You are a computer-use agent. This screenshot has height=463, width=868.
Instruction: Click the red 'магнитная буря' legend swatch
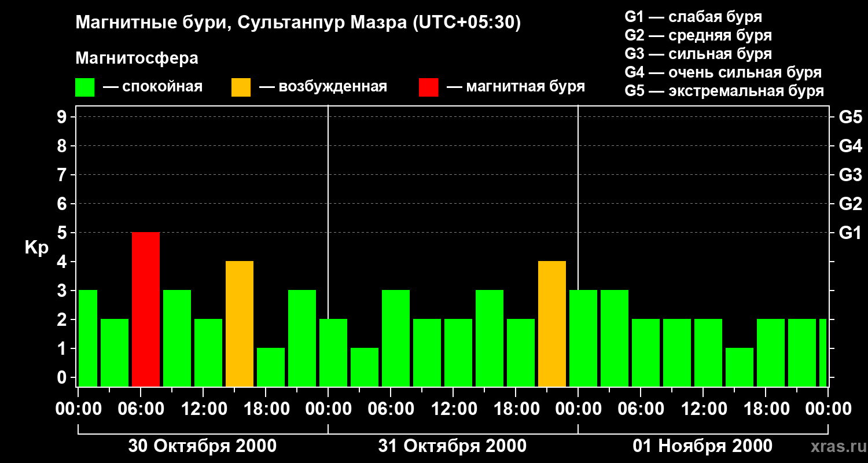(x=428, y=87)
